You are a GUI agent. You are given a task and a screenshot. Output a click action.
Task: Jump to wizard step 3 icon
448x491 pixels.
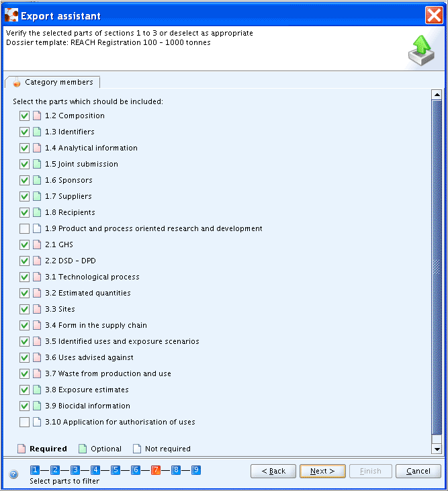pyautogui.click(x=75, y=470)
